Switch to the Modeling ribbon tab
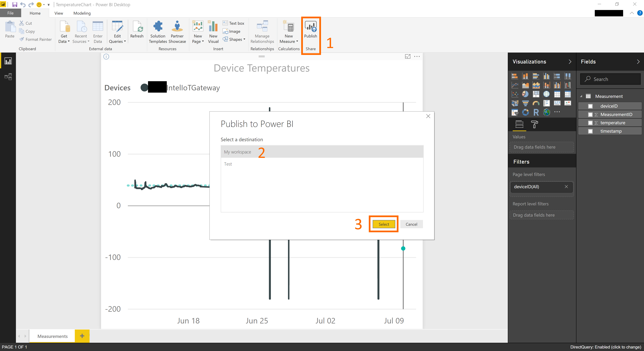 [82, 13]
